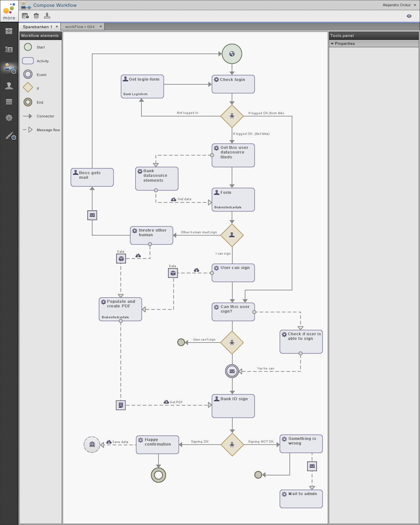Switch to the Sparebanken 1 tab

[x=37, y=27]
